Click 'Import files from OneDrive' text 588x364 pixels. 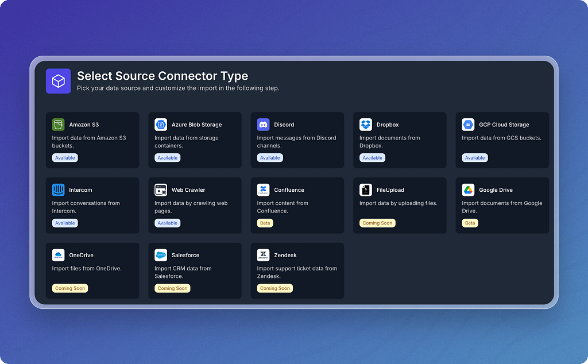click(87, 269)
